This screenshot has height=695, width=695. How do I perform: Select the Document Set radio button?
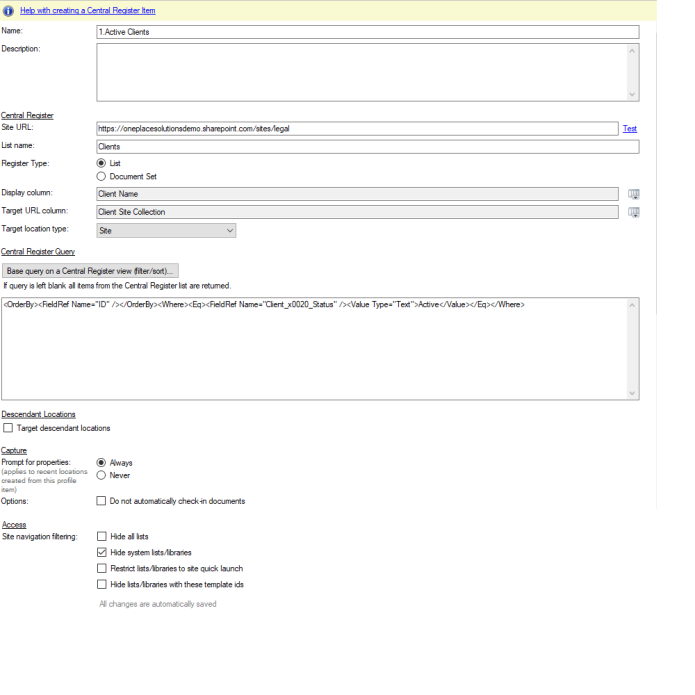pos(101,176)
